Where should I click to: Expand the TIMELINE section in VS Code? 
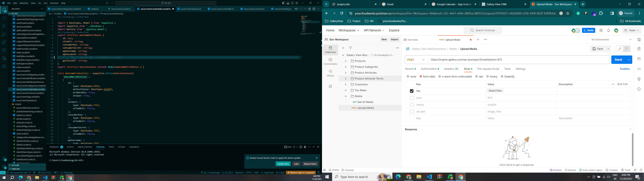tap(27, 169)
